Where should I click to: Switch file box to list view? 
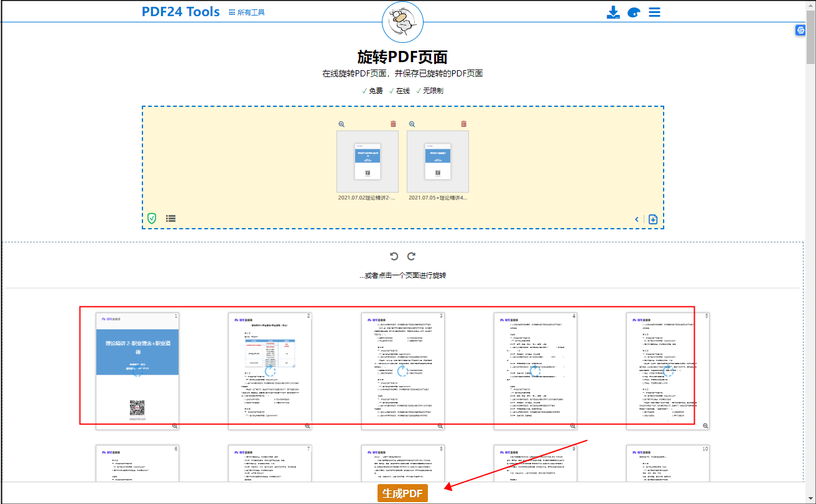(x=170, y=219)
